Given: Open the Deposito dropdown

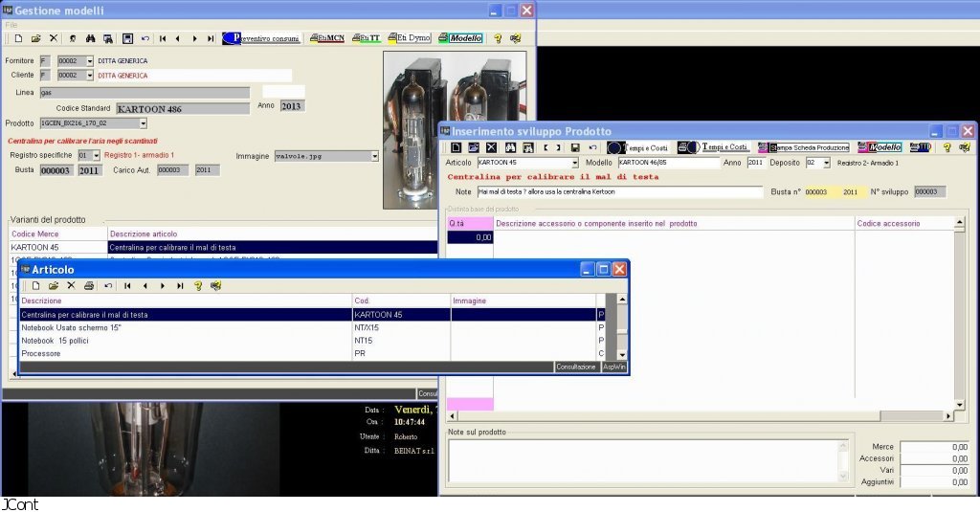Looking at the screenshot, I should pos(825,163).
